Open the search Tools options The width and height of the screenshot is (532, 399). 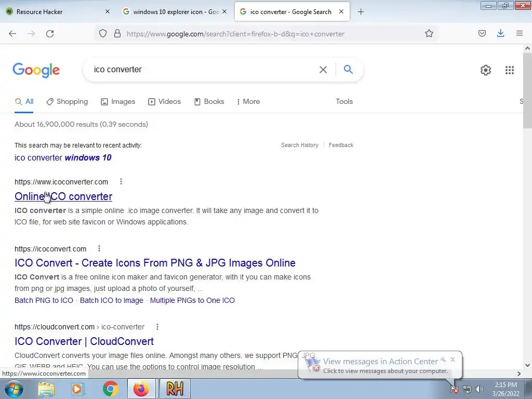[x=344, y=101]
